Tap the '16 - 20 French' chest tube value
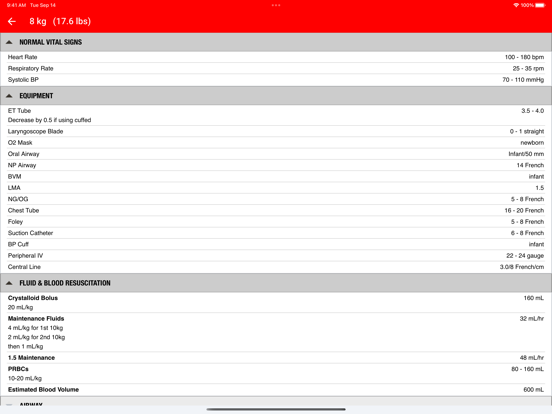This screenshot has height=414, width=552. click(524, 210)
